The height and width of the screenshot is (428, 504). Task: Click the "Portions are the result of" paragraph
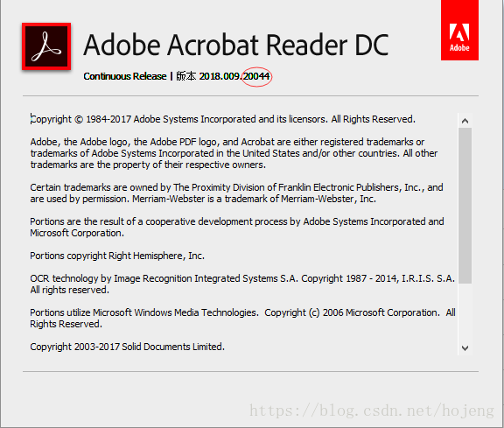(x=237, y=227)
